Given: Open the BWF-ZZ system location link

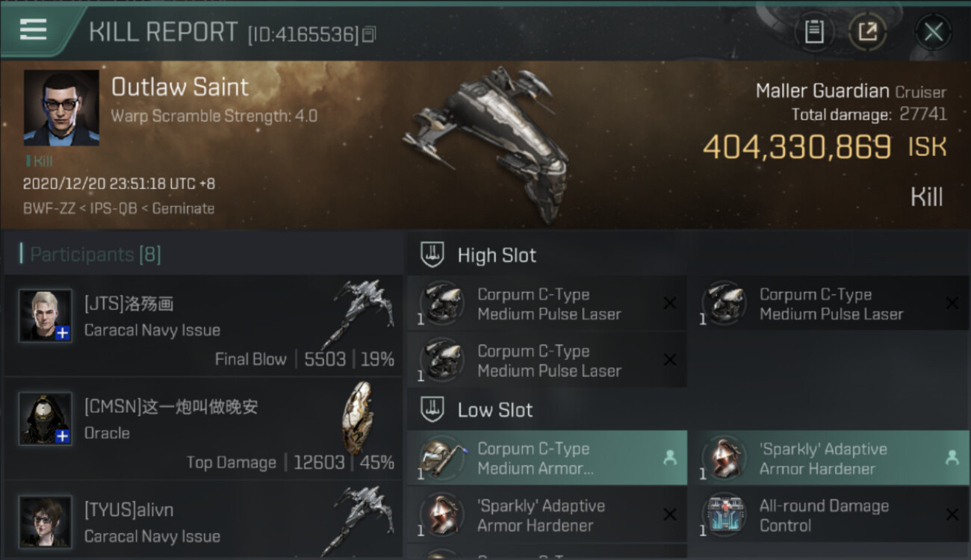Looking at the screenshot, I should (48, 208).
